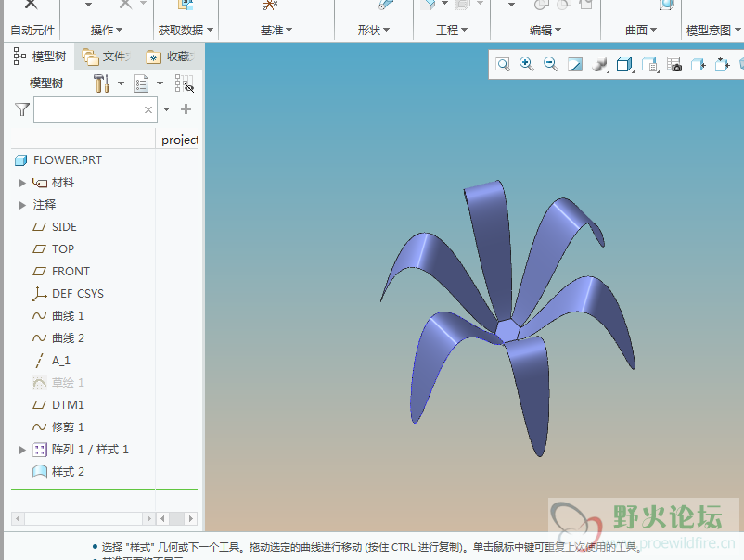Image resolution: width=744 pixels, height=560 pixels.
Task: Click the project column header
Action: pos(179,140)
